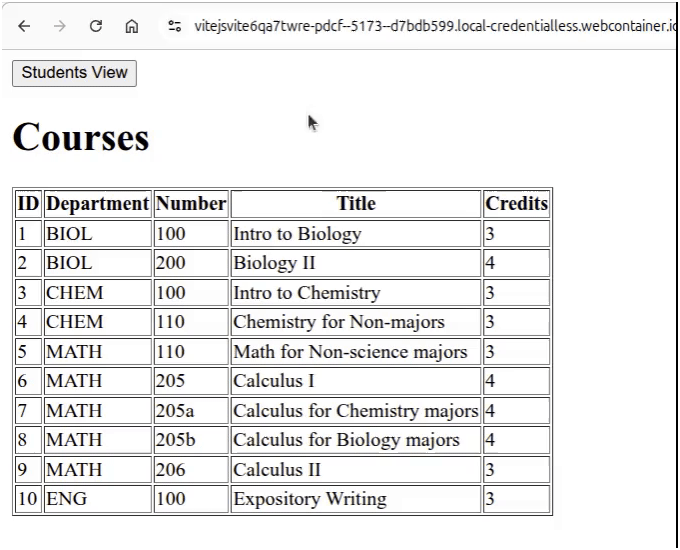Focus the URL address bar
This screenshot has height=550, width=680.
[430, 26]
